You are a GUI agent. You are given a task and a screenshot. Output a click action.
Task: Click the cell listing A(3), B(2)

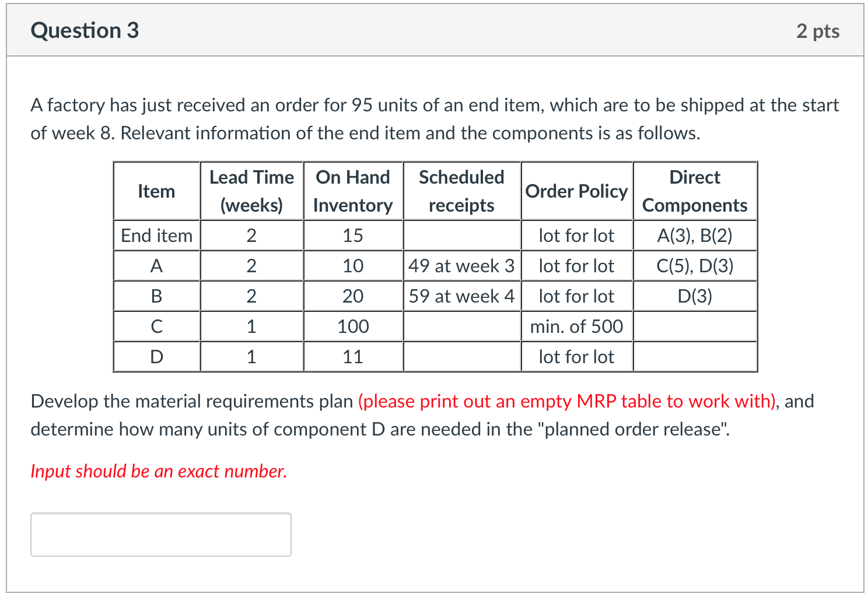694,236
